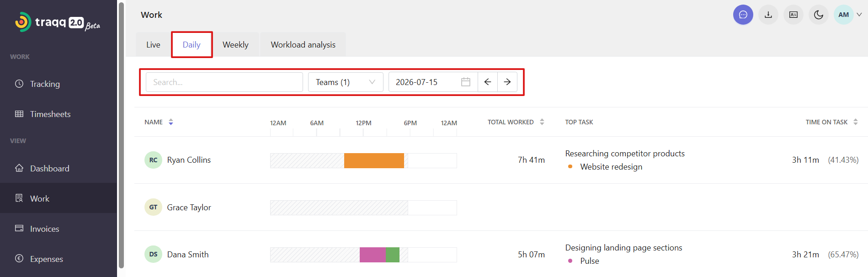Click Grace Taylor's empty timeline bar
This screenshot has width=868, height=277.
(x=363, y=208)
